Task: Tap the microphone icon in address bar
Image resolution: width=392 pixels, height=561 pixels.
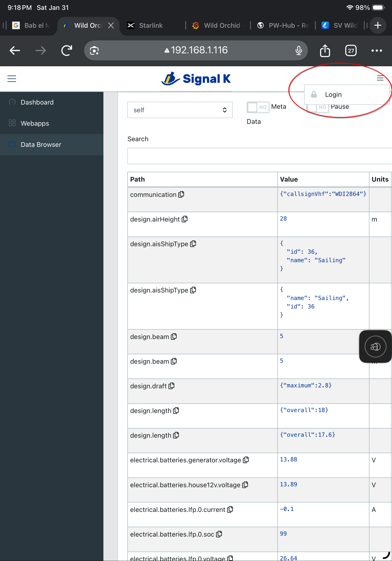Action: click(299, 51)
